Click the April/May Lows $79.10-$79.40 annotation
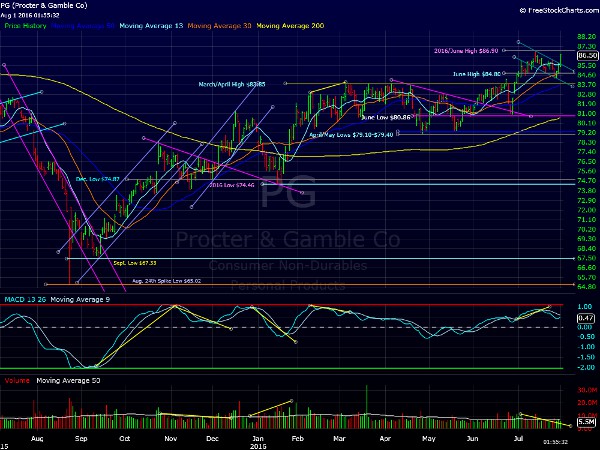The image size is (600, 450). 351,135
